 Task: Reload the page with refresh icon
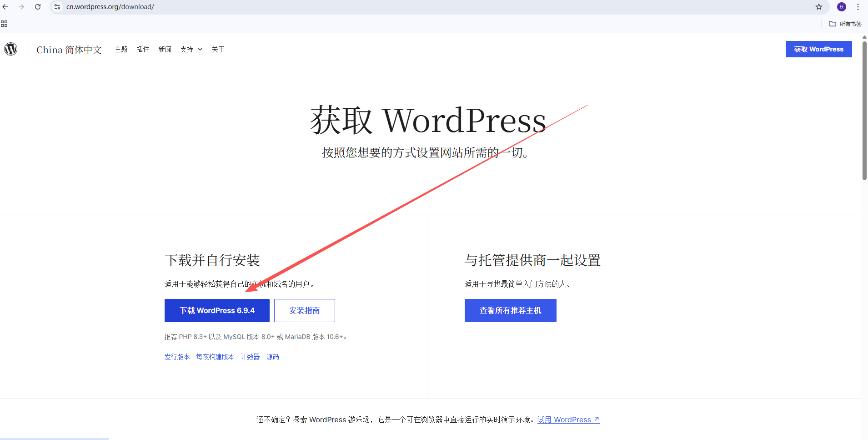tap(38, 7)
